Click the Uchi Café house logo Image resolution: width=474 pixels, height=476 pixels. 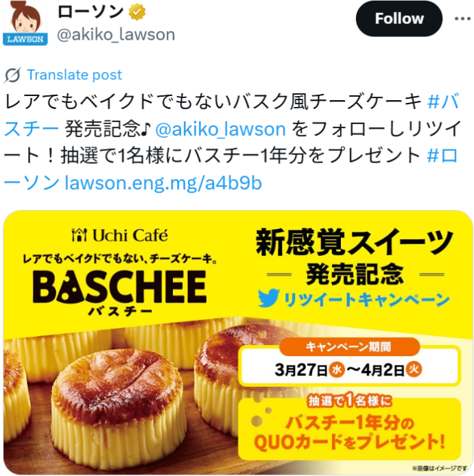coord(80,235)
